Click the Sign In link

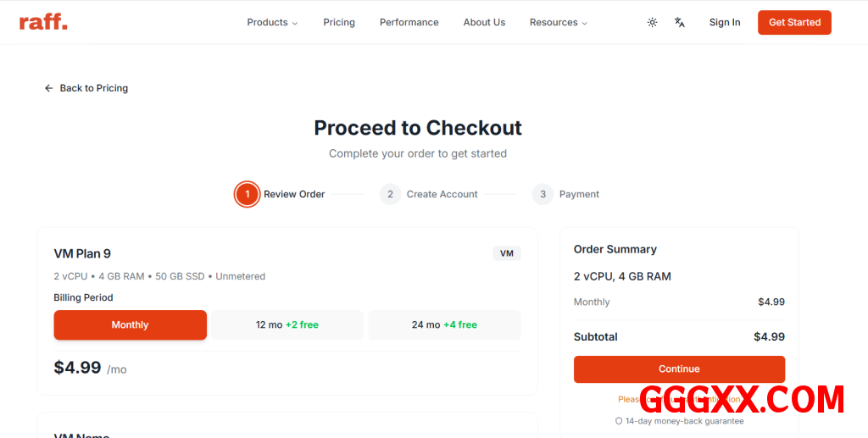coord(725,23)
